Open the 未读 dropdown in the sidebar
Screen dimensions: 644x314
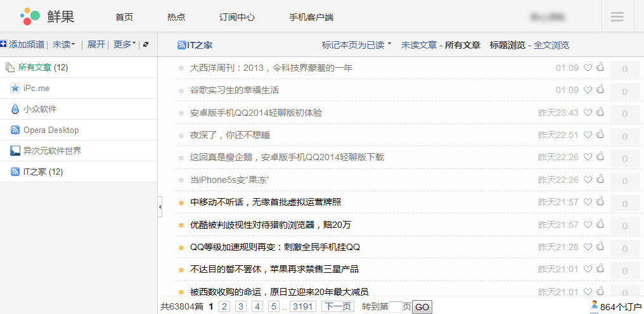point(63,44)
